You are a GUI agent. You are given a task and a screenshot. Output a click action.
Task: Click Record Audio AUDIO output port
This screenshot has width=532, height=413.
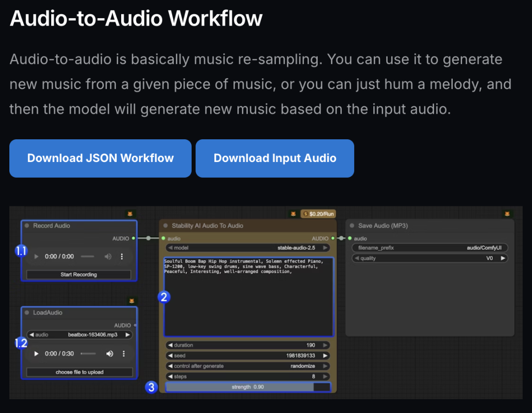tap(133, 238)
